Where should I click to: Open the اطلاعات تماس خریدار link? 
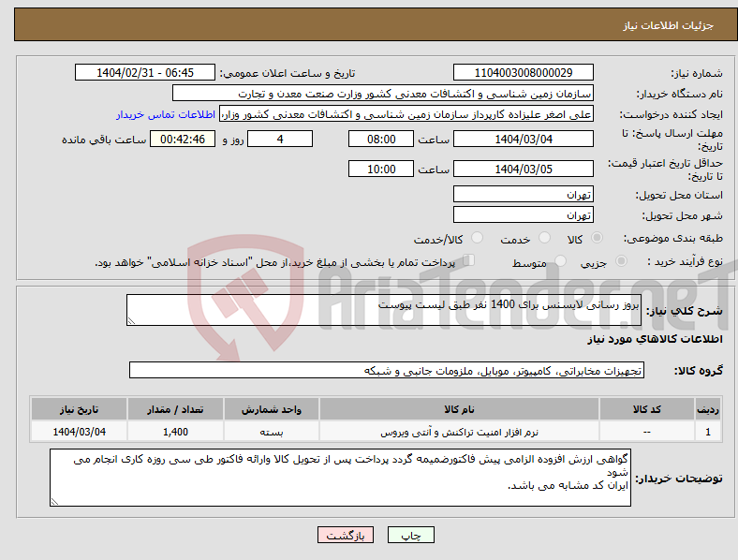click(166, 114)
